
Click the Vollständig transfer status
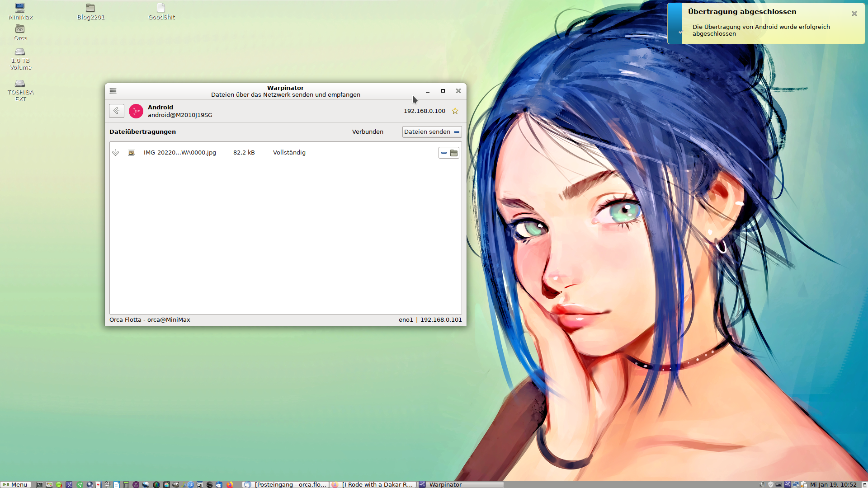click(289, 153)
